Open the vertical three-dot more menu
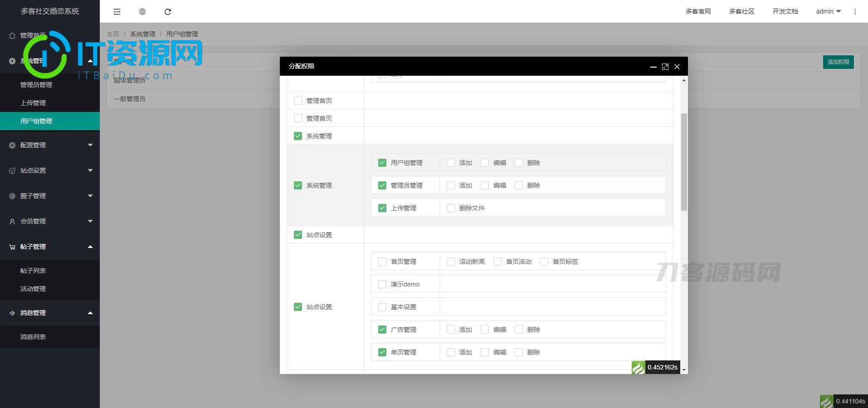The width and height of the screenshot is (868, 408). point(855,12)
